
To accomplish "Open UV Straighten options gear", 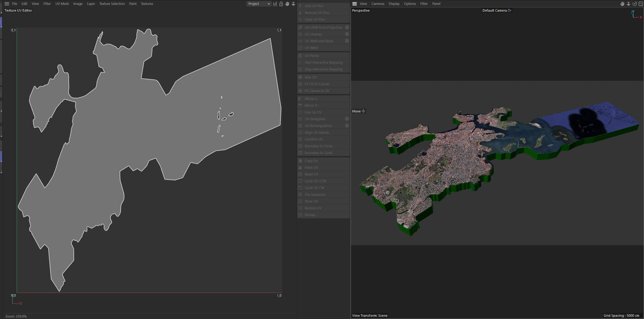I will pos(347,119).
